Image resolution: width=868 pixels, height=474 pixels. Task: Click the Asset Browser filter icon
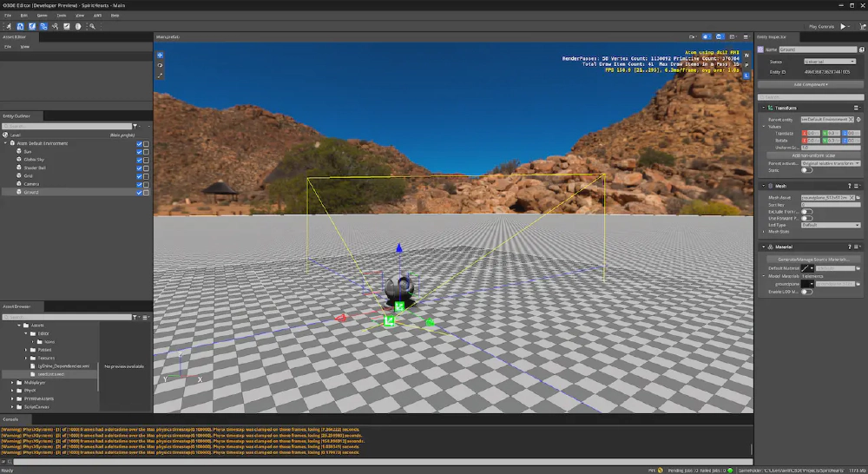pyautogui.click(x=135, y=317)
